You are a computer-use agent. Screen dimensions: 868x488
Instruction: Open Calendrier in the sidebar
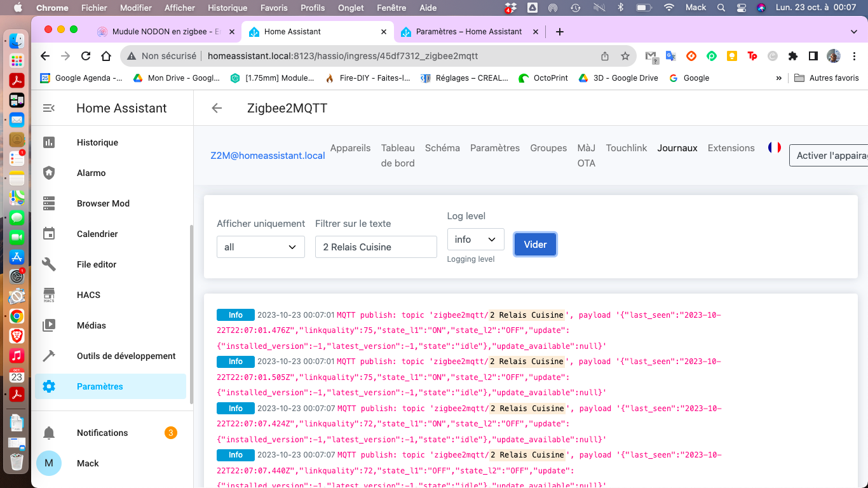[111, 234]
